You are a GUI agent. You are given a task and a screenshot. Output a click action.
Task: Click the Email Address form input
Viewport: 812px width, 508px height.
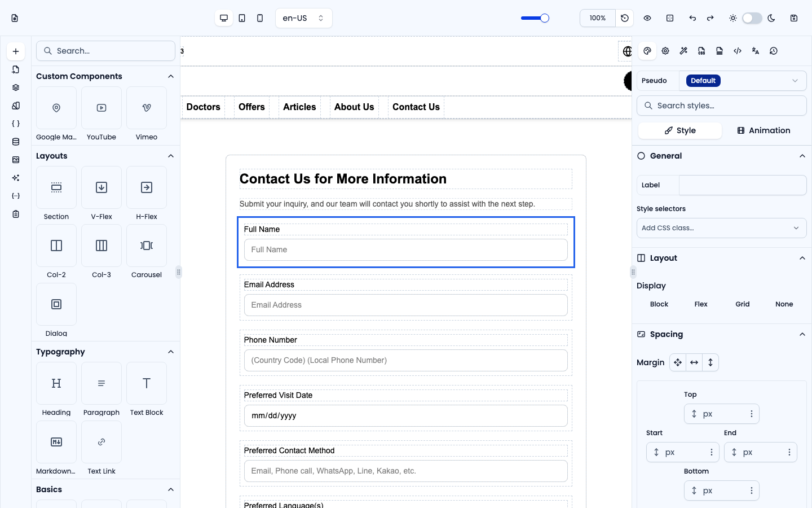pos(406,305)
